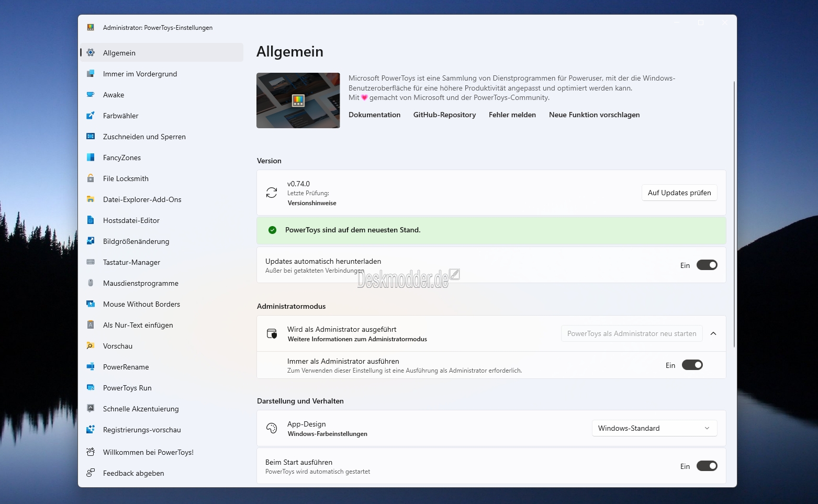Click the Datei-Explorer-Add-Ons folder icon
The image size is (818, 504).
point(91,199)
